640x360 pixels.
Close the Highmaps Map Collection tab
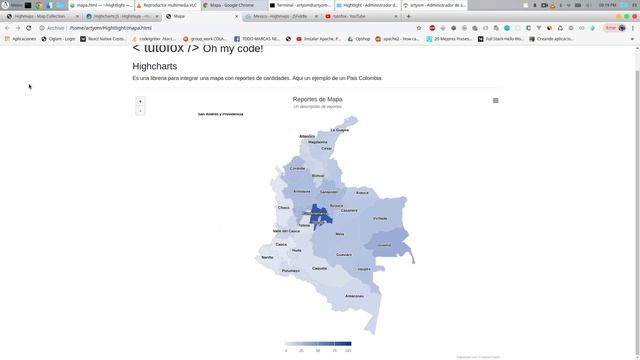77,16
